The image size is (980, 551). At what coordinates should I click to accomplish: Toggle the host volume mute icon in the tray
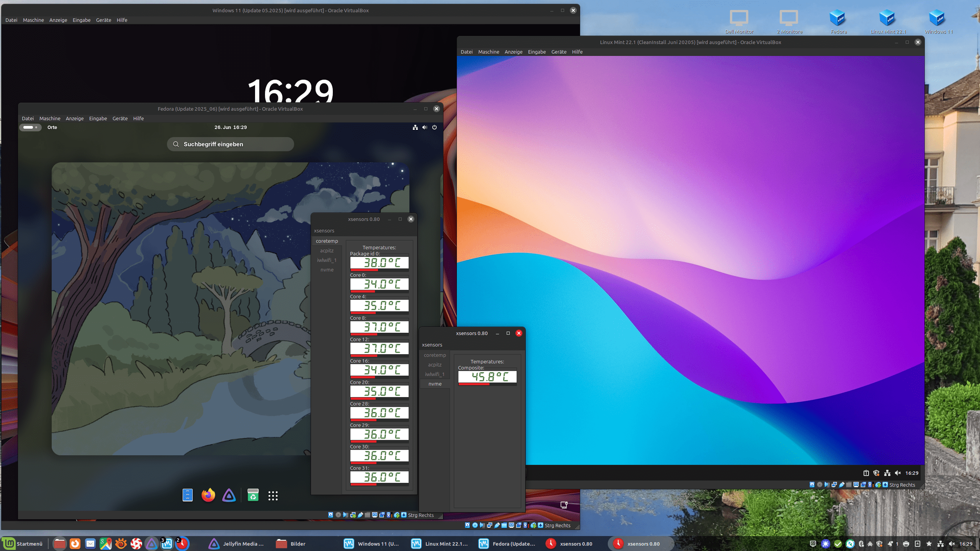[x=952, y=544]
